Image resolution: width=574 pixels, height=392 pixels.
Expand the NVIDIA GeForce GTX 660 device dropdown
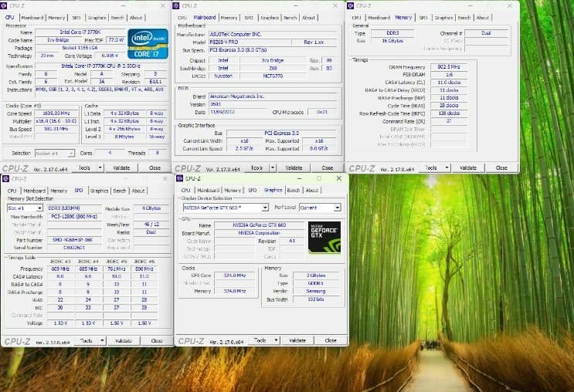click(265, 208)
